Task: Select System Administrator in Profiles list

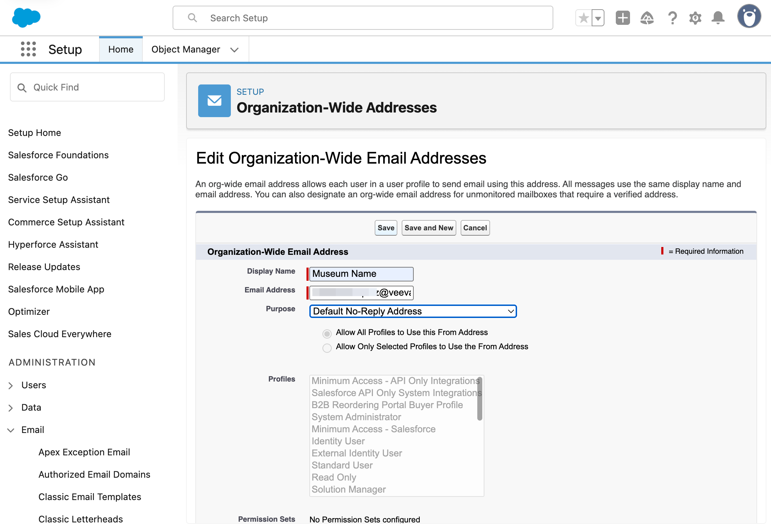Action: click(356, 417)
